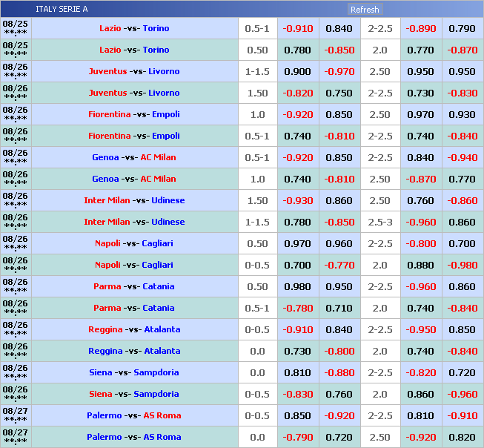484x448 pixels.
Task: Select the -0.930 odds for Inter Milan vs Udinese
Action: (x=297, y=200)
